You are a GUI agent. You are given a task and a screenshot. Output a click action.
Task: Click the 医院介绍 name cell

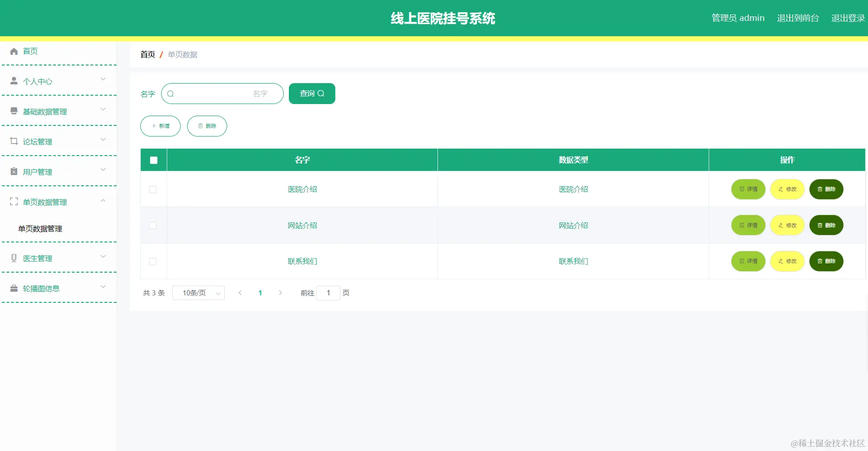[302, 189]
